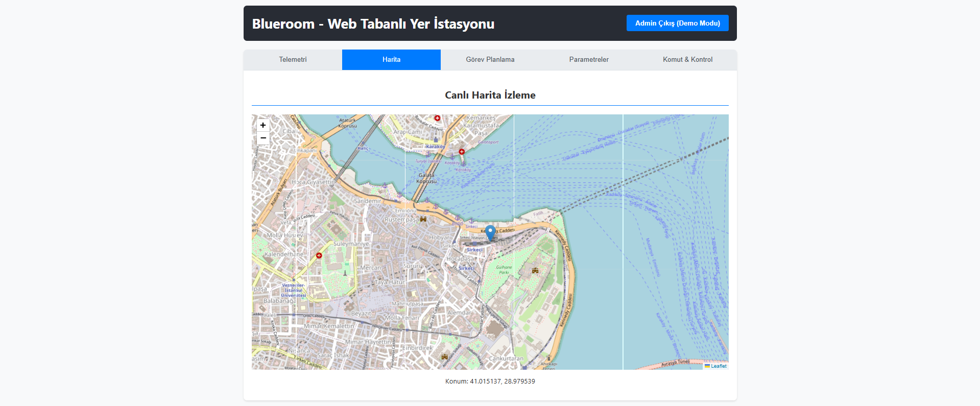Click the blue location marker pin

(490, 232)
